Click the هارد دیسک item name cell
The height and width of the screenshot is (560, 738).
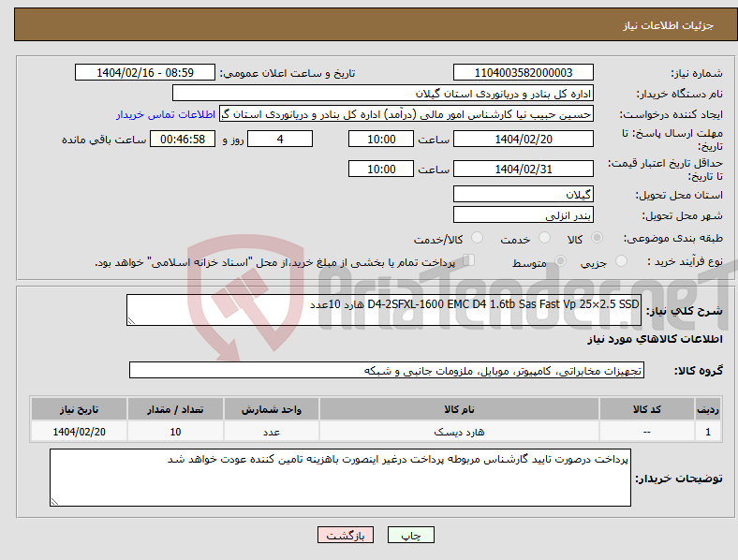[459, 432]
